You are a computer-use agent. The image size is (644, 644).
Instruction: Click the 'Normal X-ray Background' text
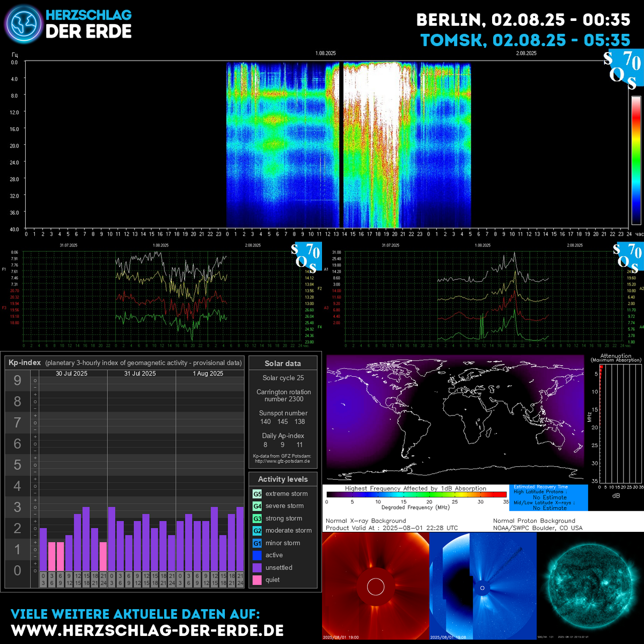[366, 521]
